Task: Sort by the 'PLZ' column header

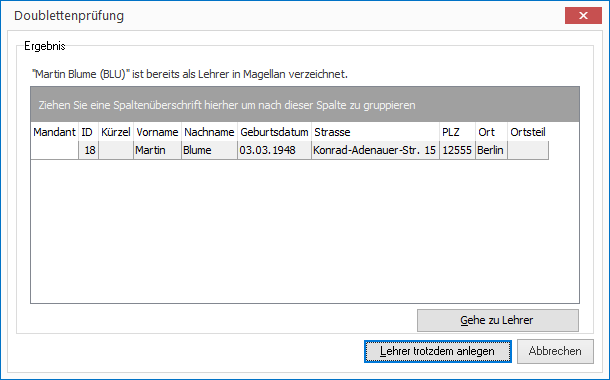Action: tap(458, 132)
